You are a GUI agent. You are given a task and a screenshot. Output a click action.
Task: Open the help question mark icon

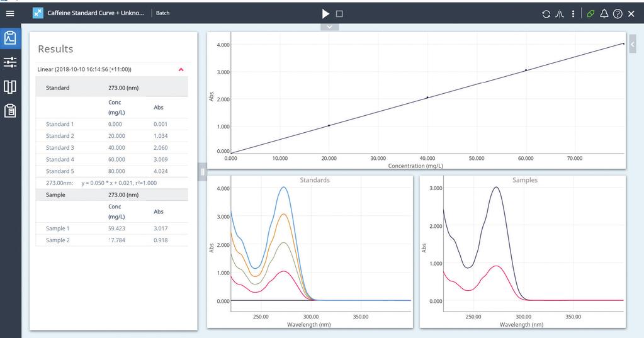618,14
